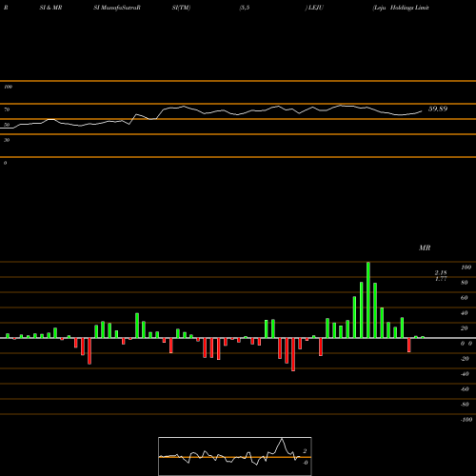
Task: Click the label 2 in mini chart
Action: pos(305,451)
